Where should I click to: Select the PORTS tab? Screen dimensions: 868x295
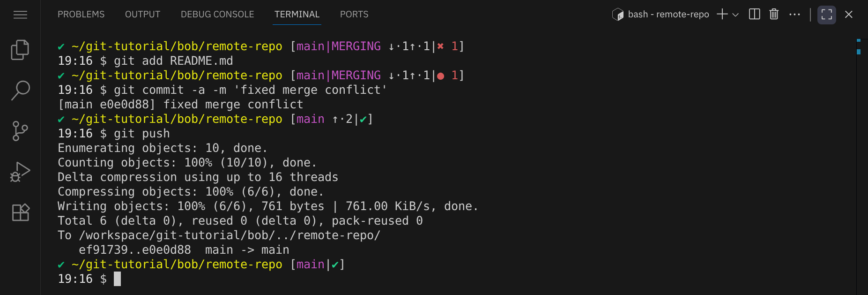[354, 15]
